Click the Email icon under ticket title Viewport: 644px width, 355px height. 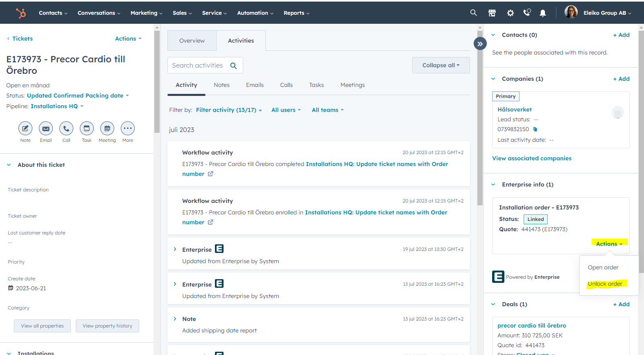(x=46, y=129)
